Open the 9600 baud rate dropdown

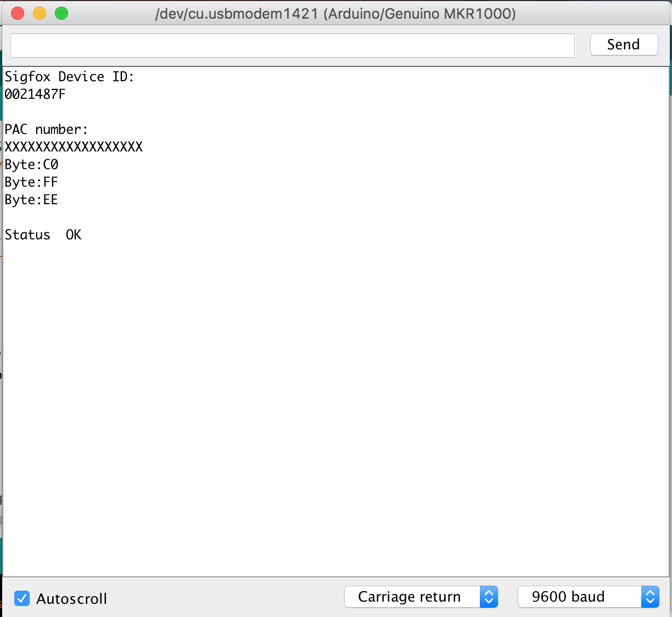tap(588, 597)
